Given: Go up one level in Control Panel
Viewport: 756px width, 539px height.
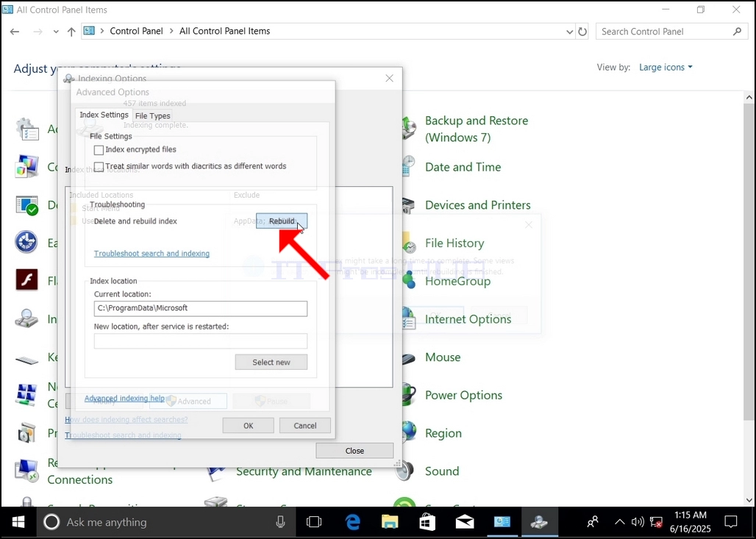Looking at the screenshot, I should [x=71, y=32].
